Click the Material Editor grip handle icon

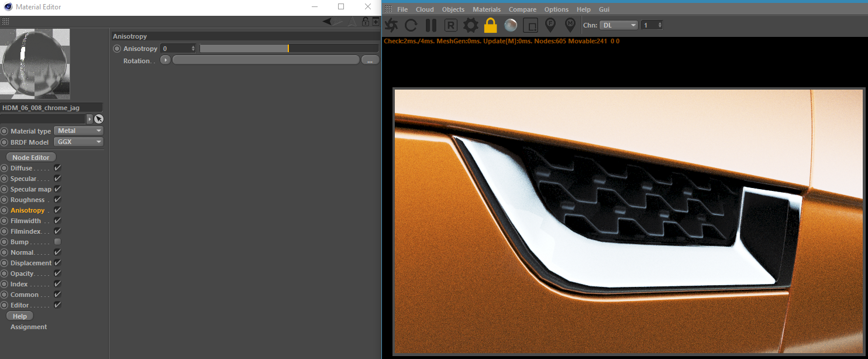[x=5, y=22]
